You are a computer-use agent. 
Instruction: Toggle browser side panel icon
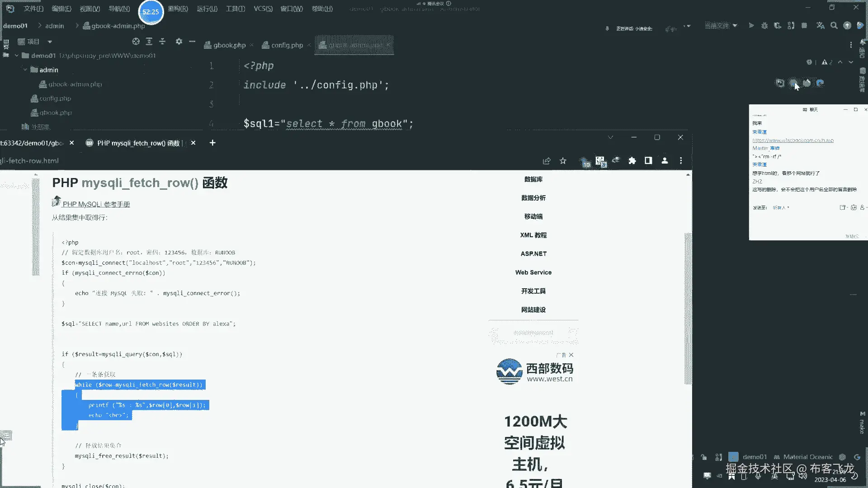[648, 161]
